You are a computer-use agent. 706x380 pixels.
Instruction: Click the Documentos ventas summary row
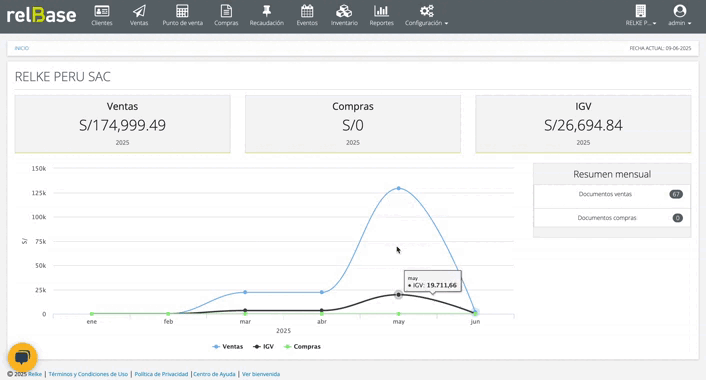tap(612, 195)
